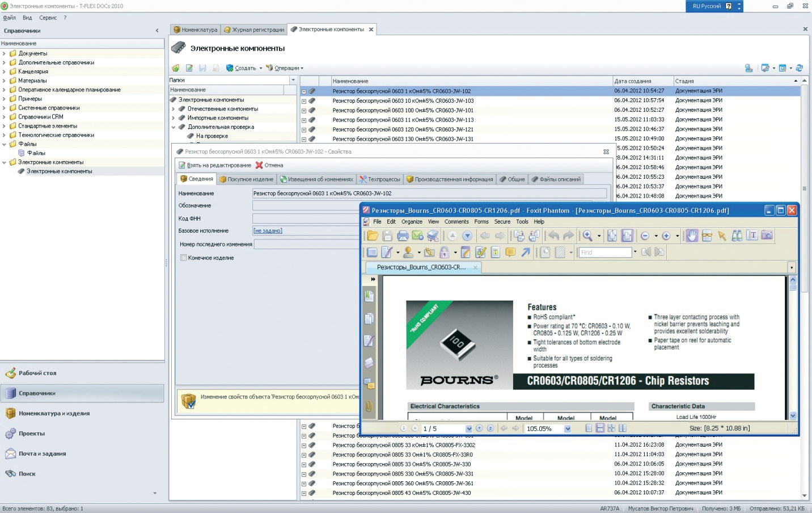Open the zoom percentage dropdown in Foxit
Screen dimensions: 812x513
pyautogui.click(x=568, y=429)
